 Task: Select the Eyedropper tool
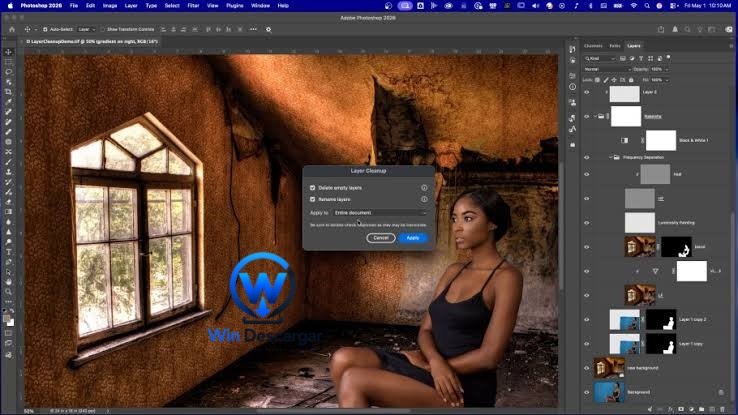coord(8,102)
